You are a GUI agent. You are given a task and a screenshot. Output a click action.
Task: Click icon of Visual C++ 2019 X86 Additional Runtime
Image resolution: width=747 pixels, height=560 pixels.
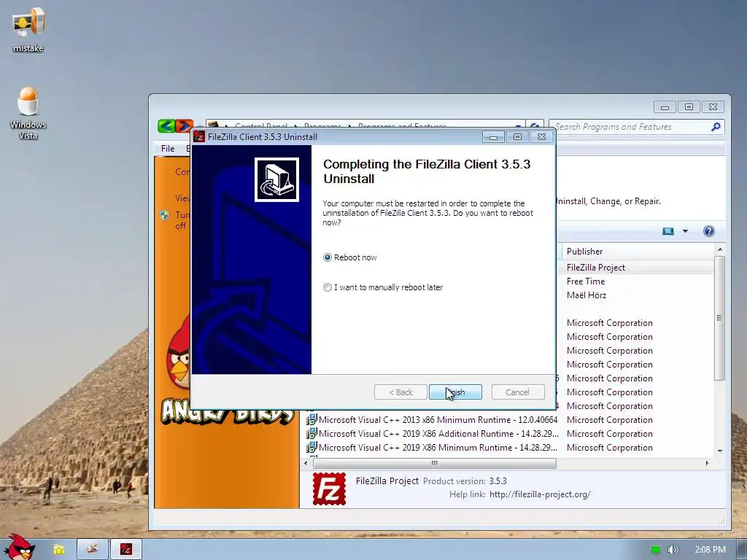(311, 433)
